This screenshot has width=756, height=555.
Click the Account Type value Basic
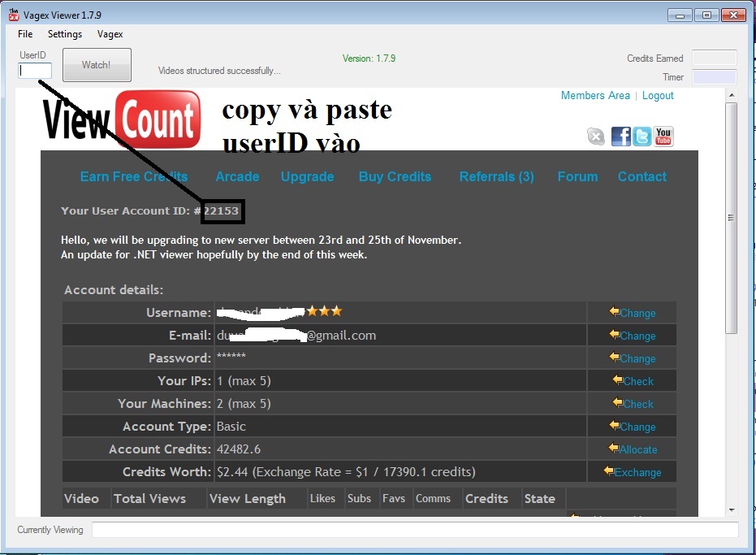coord(231,427)
